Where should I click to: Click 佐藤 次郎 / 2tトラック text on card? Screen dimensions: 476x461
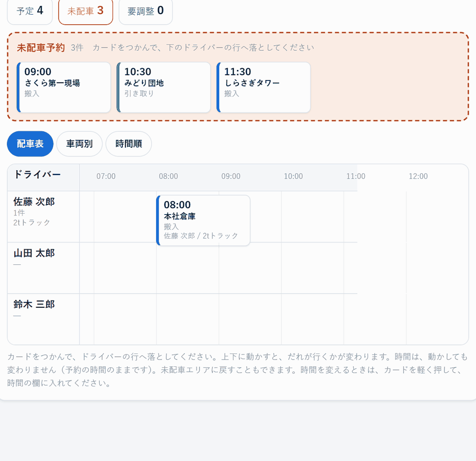201,236
